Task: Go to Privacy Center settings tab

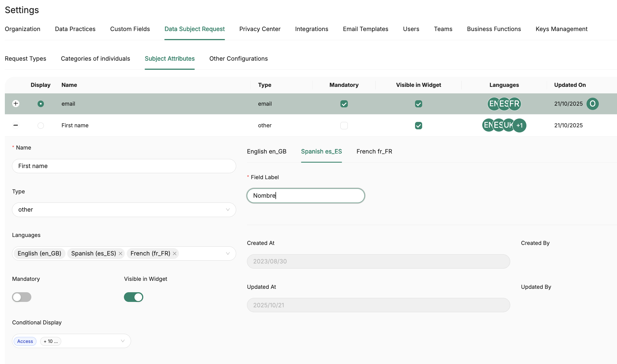Action: click(260, 29)
